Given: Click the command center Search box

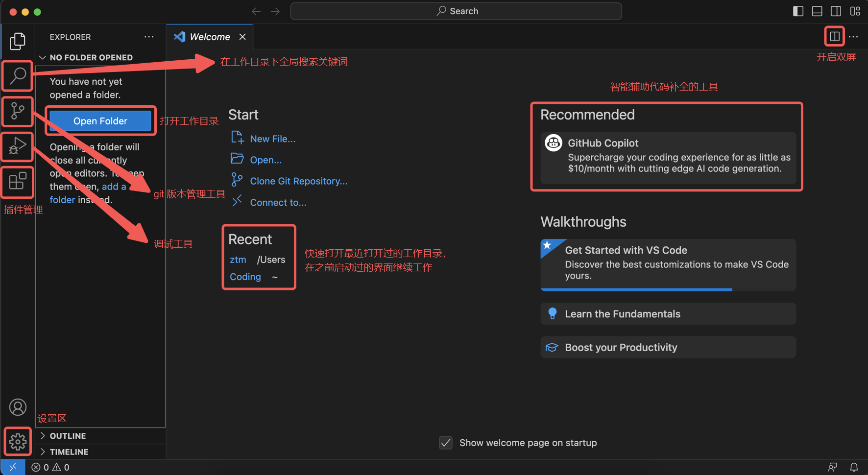Looking at the screenshot, I should 456,11.
